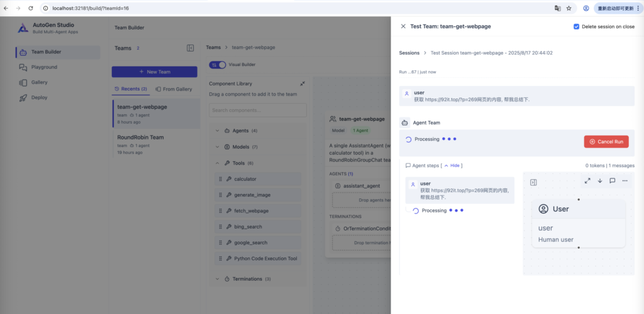
Task: Switch to Recents (2) tab
Action: pyautogui.click(x=131, y=89)
